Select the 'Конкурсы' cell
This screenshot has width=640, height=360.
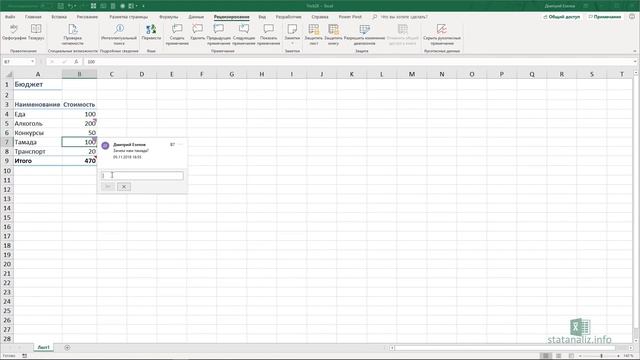(x=38, y=133)
